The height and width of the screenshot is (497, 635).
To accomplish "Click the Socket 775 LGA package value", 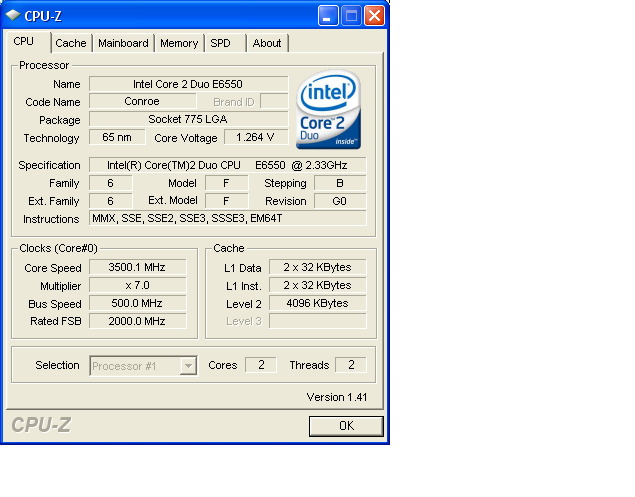I will 188,119.
